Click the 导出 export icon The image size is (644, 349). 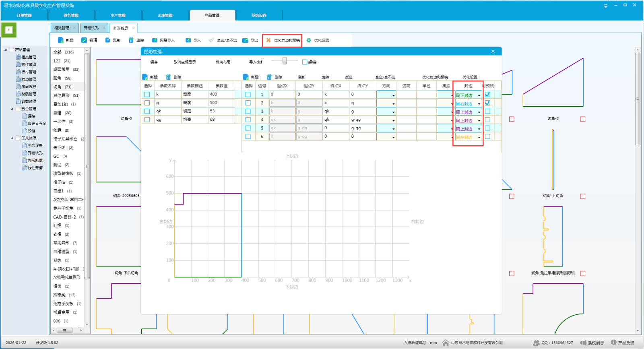coord(245,40)
